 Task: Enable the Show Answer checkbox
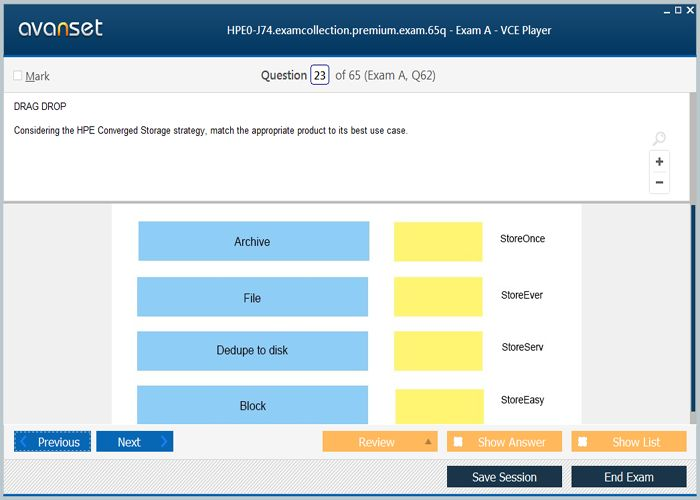click(458, 442)
